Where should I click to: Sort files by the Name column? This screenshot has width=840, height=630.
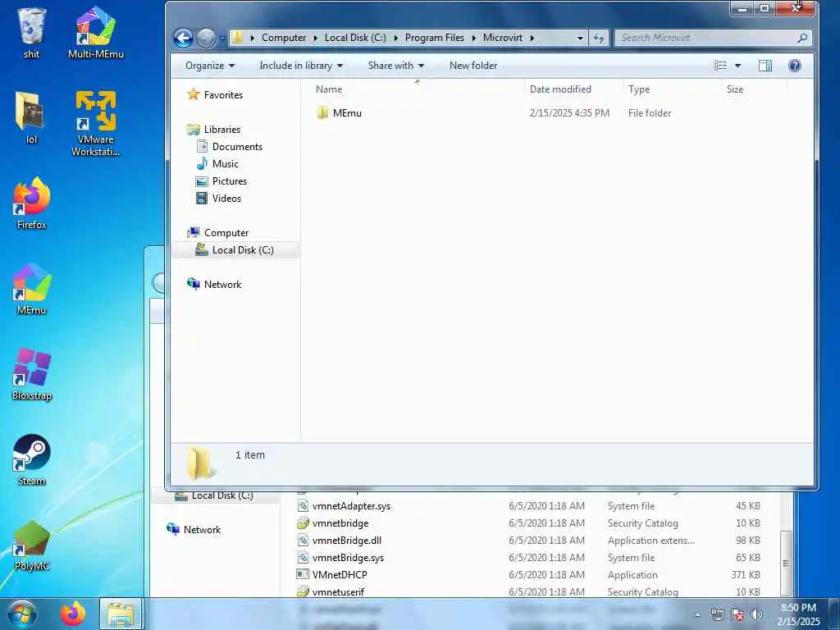click(x=418, y=89)
